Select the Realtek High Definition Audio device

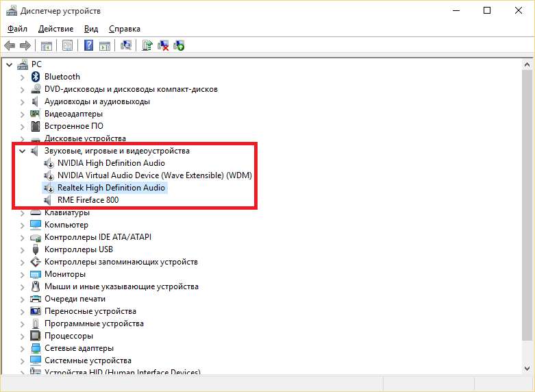click(111, 188)
